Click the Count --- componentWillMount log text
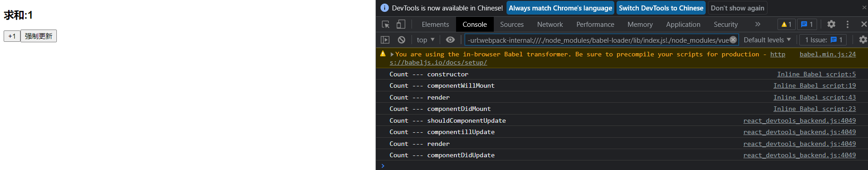 point(442,85)
